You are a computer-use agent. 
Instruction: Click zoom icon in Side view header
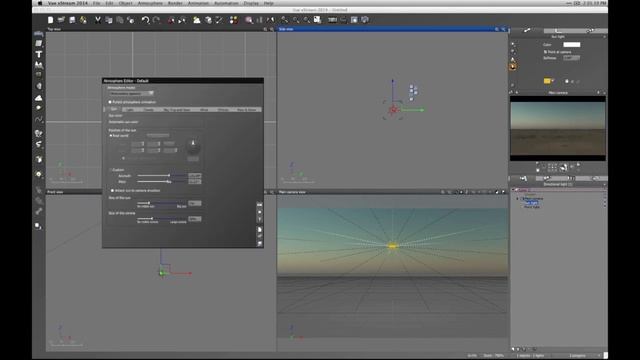click(x=497, y=29)
